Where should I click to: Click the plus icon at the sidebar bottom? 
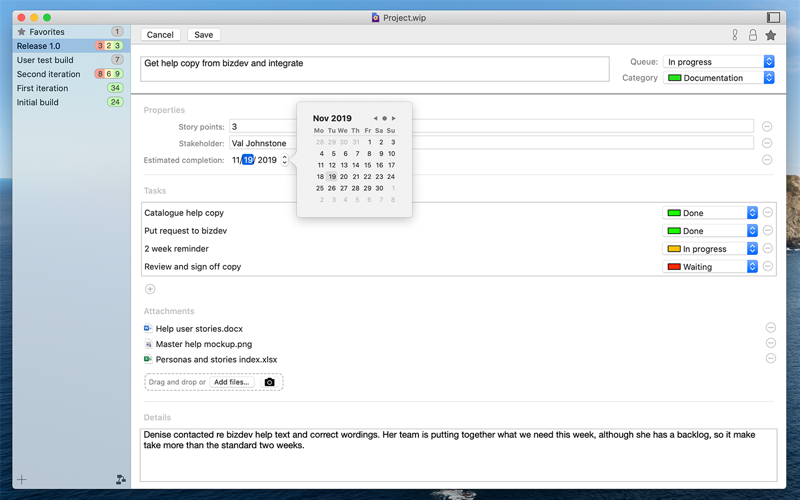21,479
